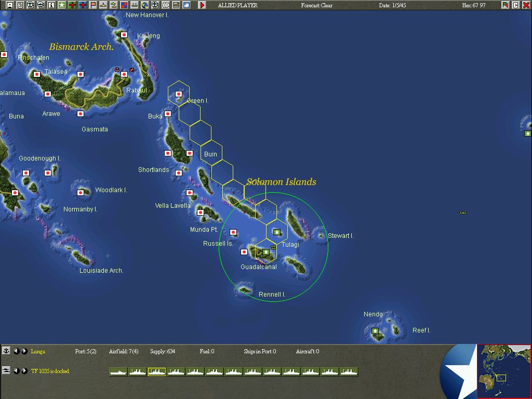Open the document list report icon

click(20, 5)
